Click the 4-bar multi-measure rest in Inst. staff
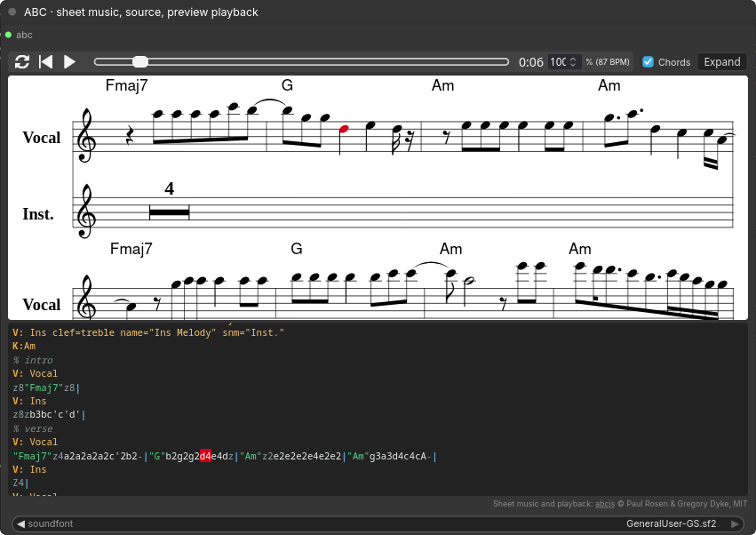This screenshot has width=756, height=535. tap(169, 212)
